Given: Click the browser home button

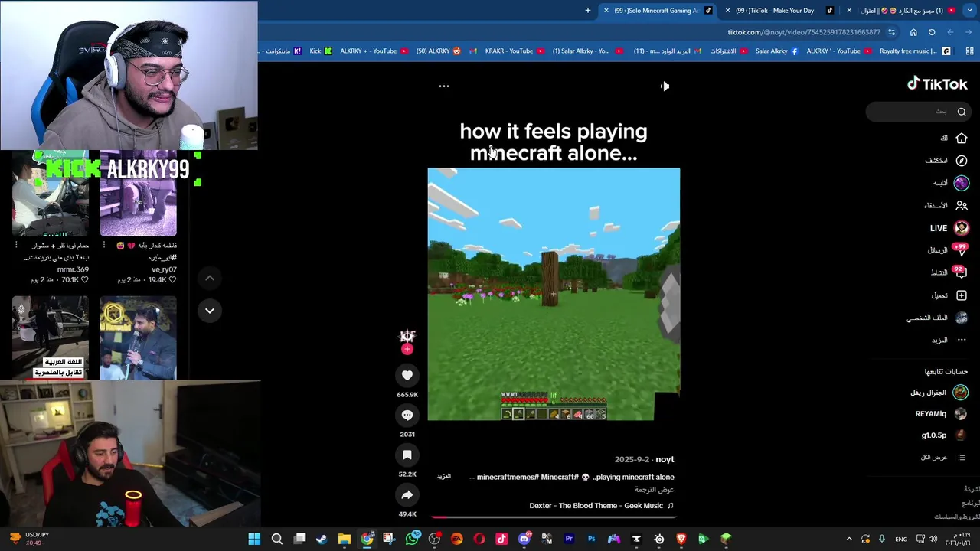Looking at the screenshot, I should click(x=913, y=32).
